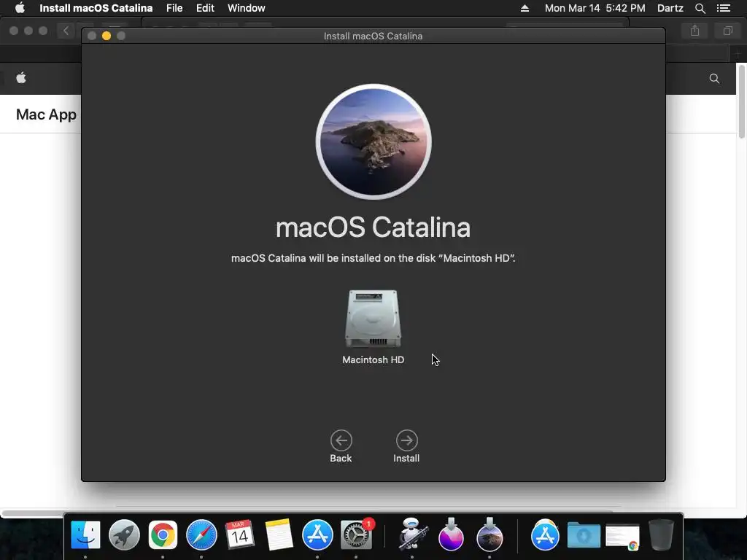The image size is (747, 560).
Task: Open the Apple menu
Action: coord(20,8)
